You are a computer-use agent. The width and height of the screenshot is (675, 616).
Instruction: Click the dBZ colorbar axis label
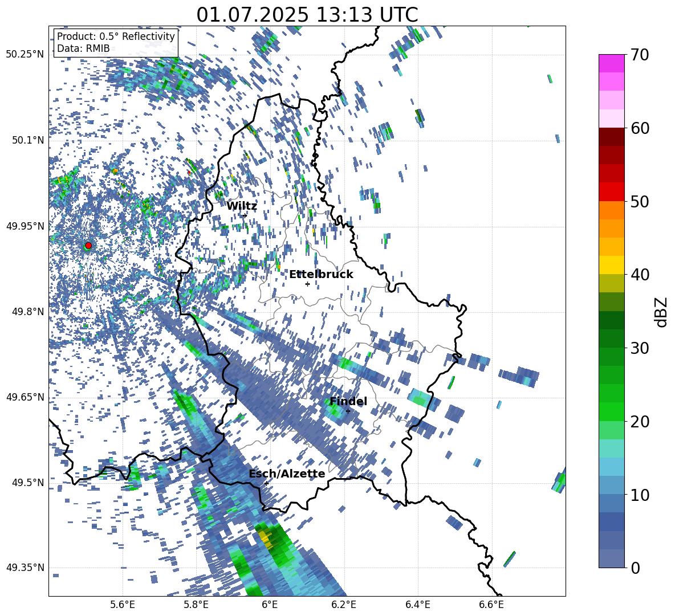point(661,312)
